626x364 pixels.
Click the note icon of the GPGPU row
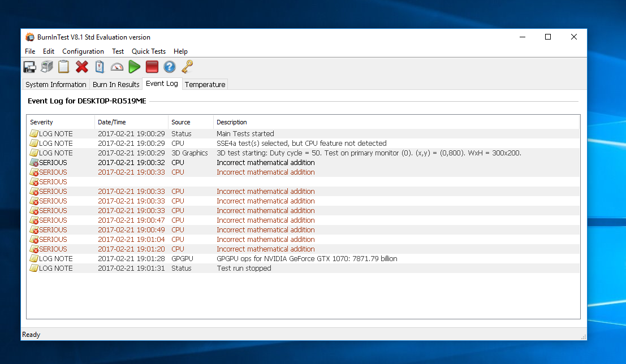(34, 259)
